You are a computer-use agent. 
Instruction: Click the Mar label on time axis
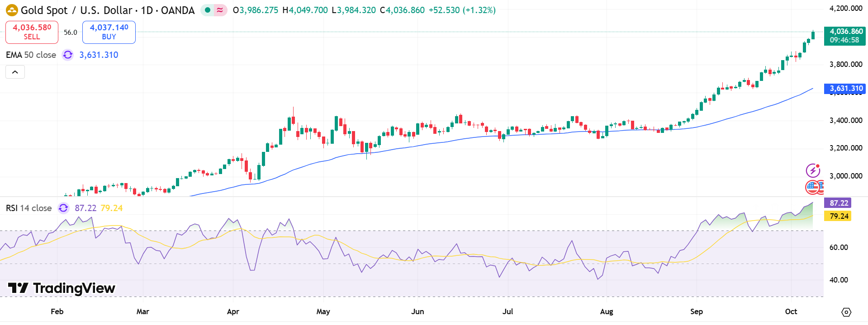pyautogui.click(x=142, y=311)
